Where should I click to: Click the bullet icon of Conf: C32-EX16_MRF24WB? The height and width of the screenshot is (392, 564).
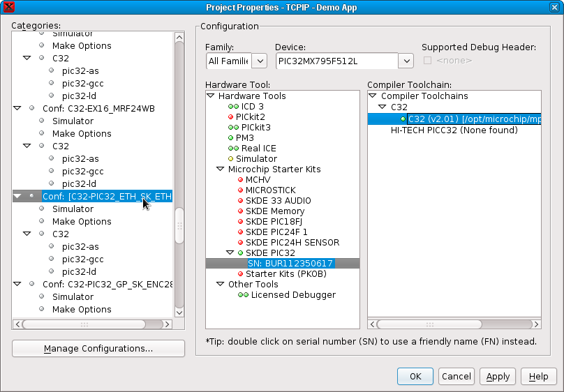point(32,108)
